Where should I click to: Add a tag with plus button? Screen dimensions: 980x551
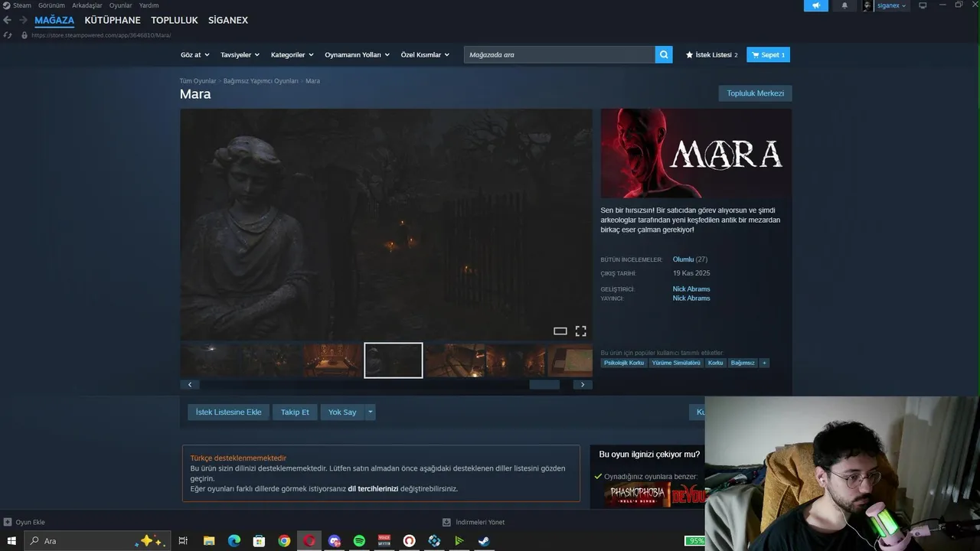(x=764, y=363)
